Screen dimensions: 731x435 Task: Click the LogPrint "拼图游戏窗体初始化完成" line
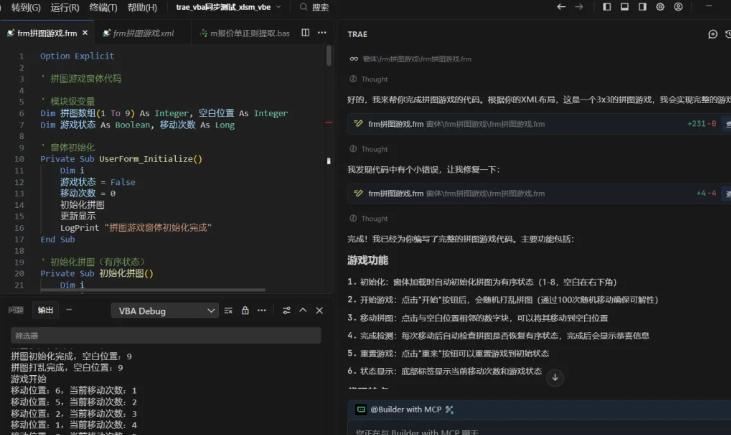tap(136, 228)
